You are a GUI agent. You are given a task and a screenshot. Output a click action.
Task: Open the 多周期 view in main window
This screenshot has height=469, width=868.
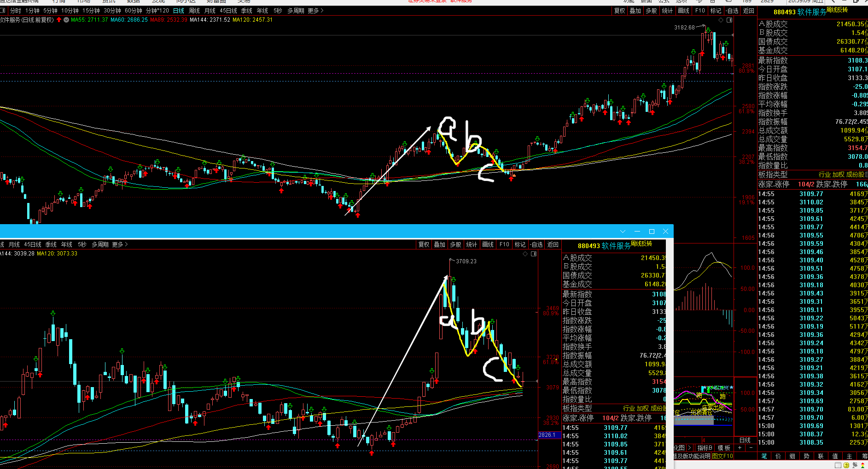pyautogui.click(x=296, y=11)
